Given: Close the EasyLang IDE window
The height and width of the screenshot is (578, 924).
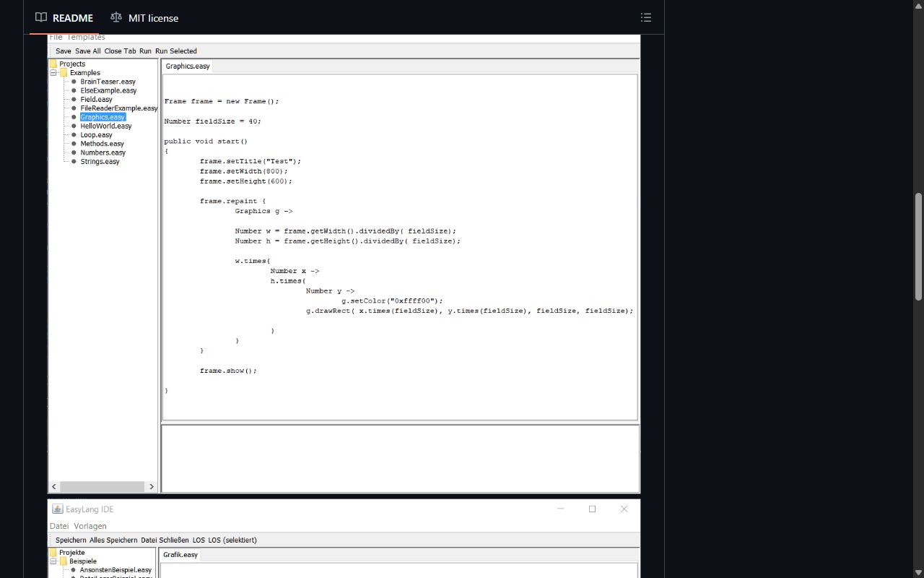Looking at the screenshot, I should coord(624,509).
